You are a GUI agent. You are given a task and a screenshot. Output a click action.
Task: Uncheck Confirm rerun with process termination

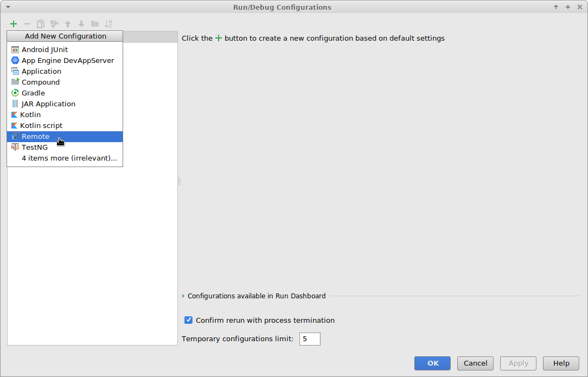click(189, 320)
